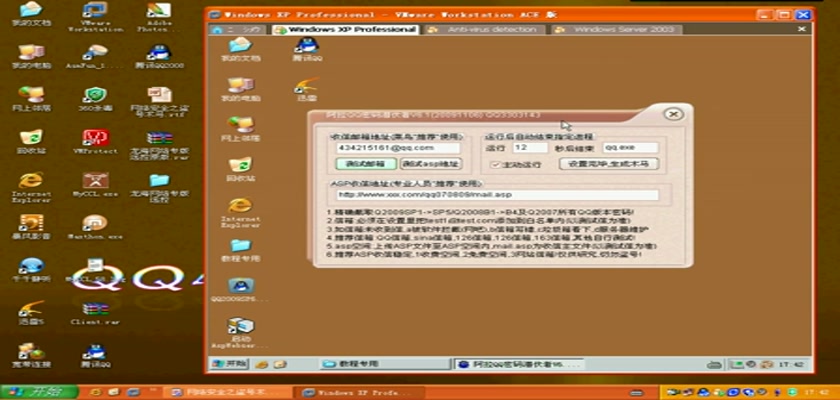Select the Maxthon.exe browser icon
840x400 pixels.
[95, 224]
